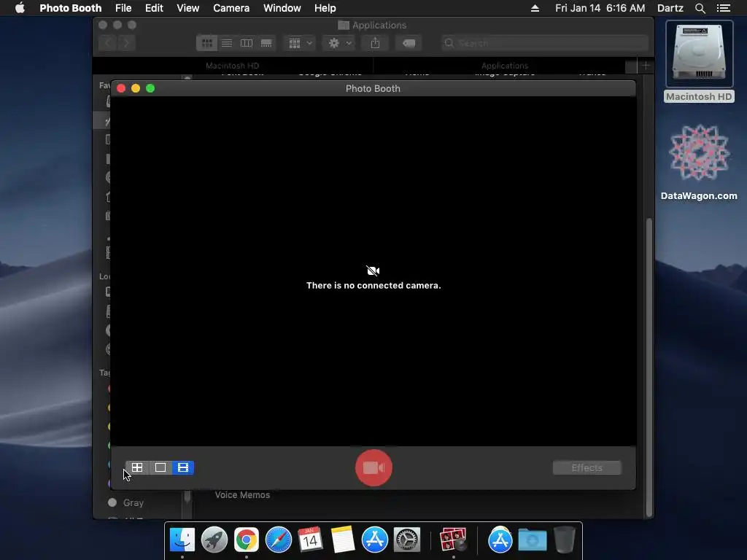This screenshot has width=747, height=560.
Task: Open Applications folder in the Dock
Action: pyautogui.click(x=500, y=540)
